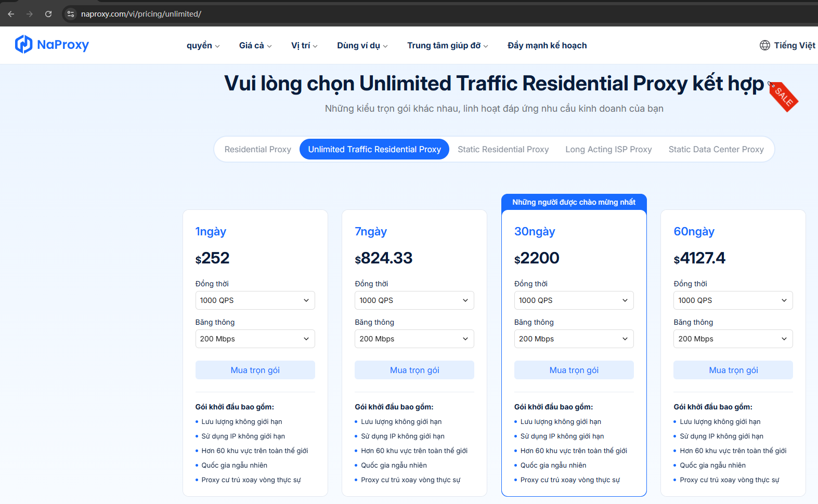Open the 7ngày plan QPS dropdown
Viewport: 818px width, 504px height.
(x=414, y=300)
